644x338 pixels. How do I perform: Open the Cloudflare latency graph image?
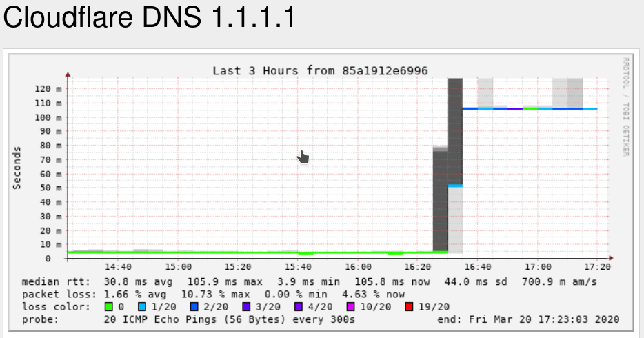[321, 192]
